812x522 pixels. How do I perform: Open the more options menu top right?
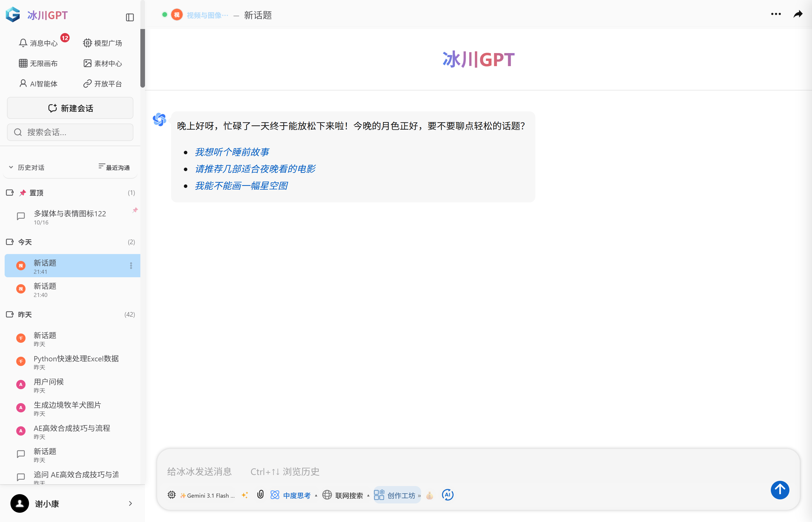point(776,14)
